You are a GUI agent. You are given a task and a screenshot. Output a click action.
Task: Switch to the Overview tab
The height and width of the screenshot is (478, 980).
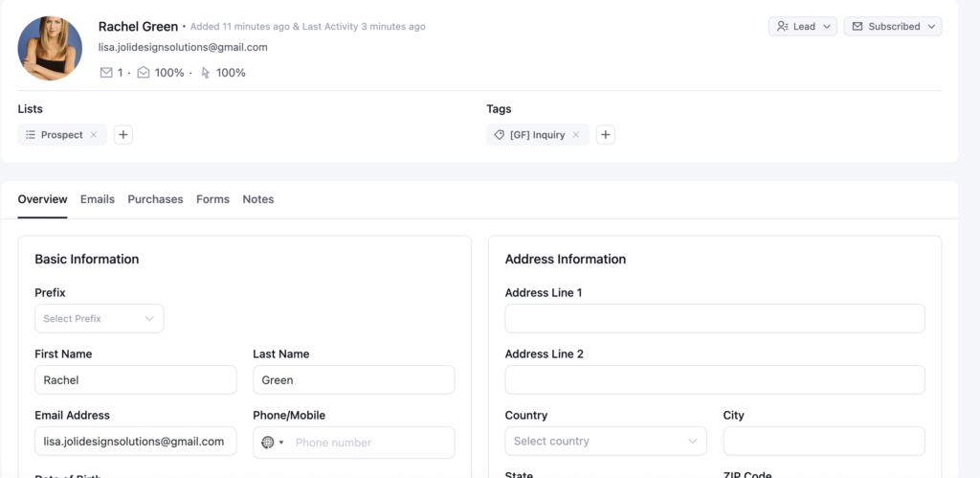click(42, 199)
